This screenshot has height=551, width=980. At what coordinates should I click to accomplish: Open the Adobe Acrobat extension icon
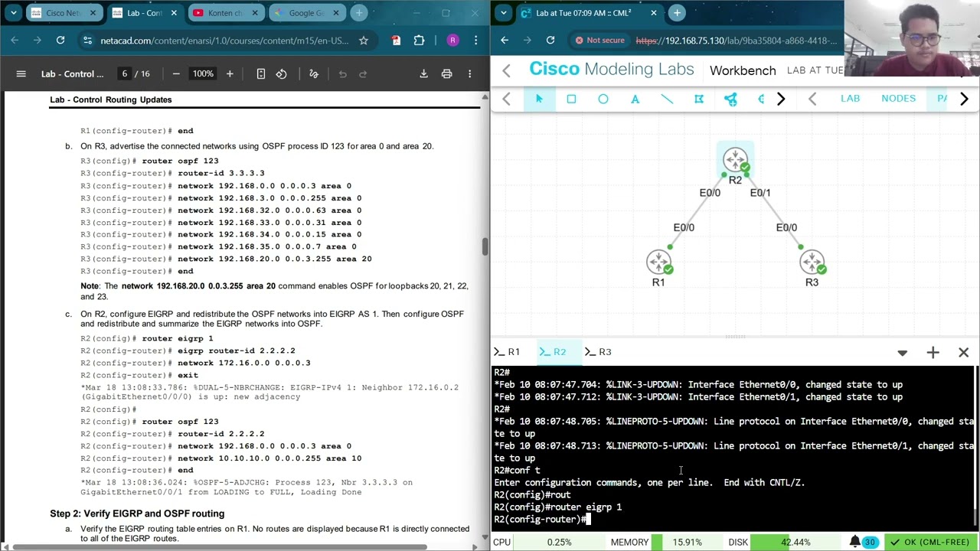tap(396, 40)
